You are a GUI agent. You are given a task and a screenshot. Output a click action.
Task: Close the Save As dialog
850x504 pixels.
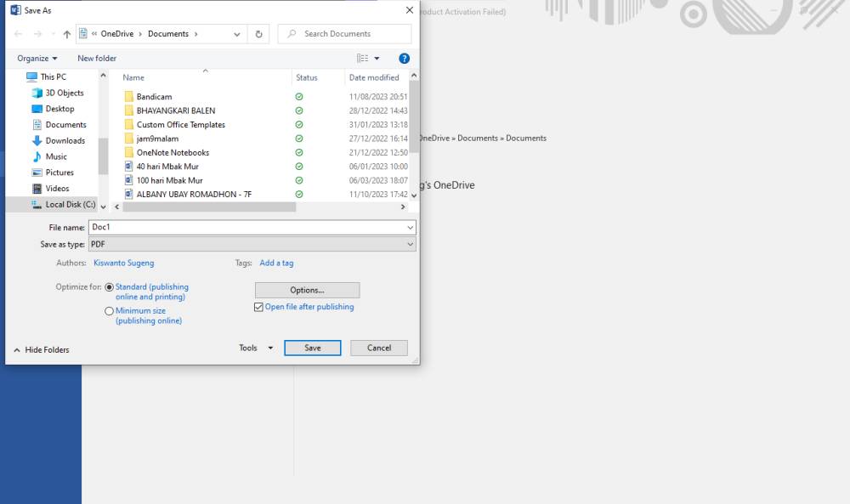tap(410, 10)
